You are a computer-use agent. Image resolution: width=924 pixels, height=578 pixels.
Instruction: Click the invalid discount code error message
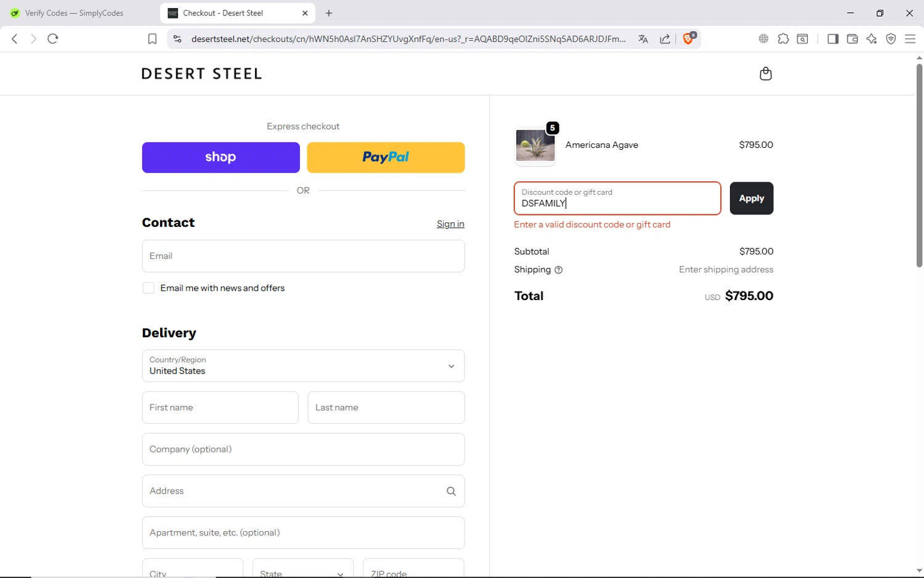(x=592, y=225)
